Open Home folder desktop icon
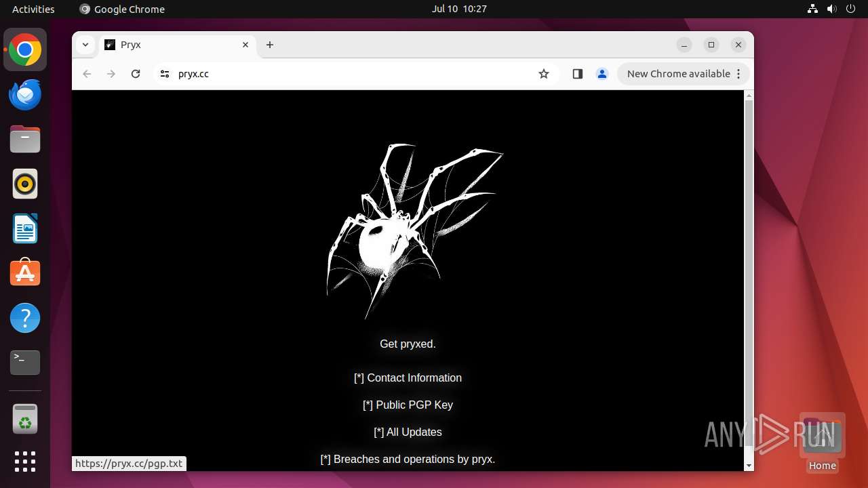This screenshot has height=488, width=868. [x=822, y=442]
